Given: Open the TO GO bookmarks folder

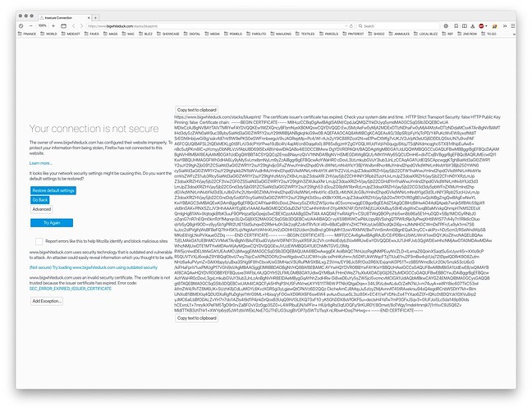Looking at the screenshot, I should (x=489, y=34).
